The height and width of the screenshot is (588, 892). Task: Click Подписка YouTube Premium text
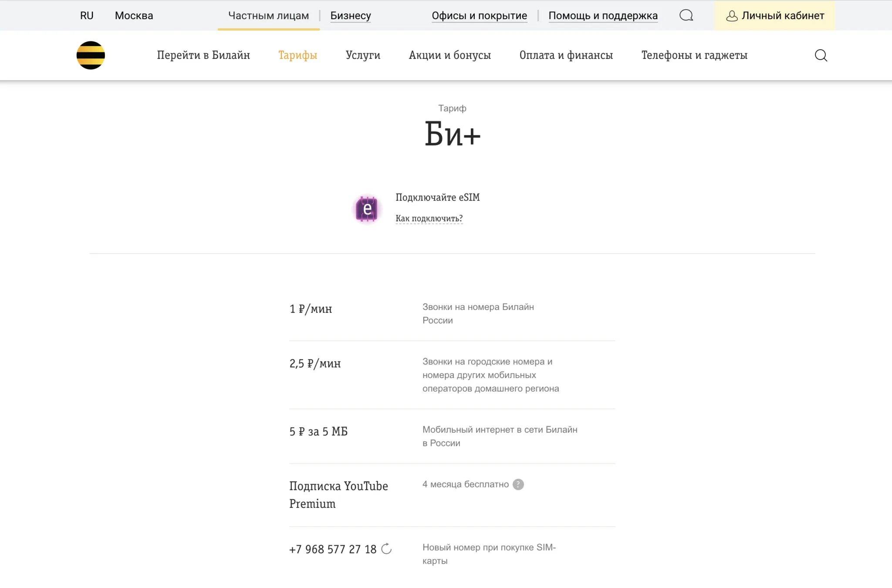coord(338,495)
